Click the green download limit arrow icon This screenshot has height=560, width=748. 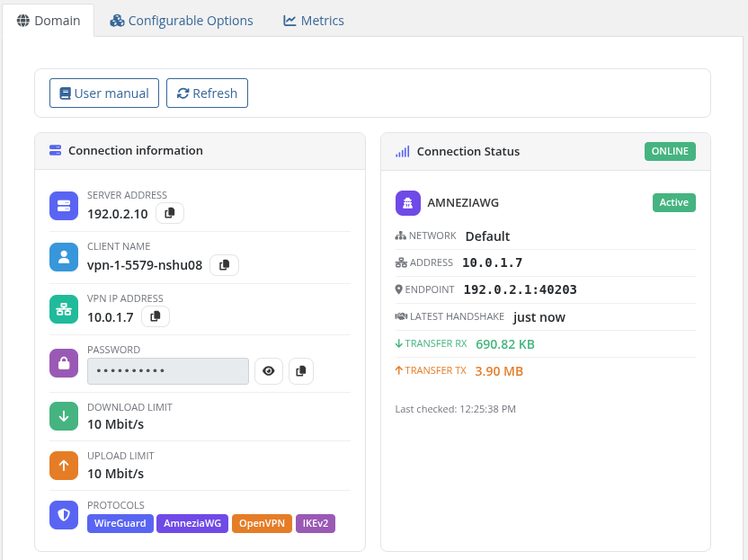click(x=64, y=416)
